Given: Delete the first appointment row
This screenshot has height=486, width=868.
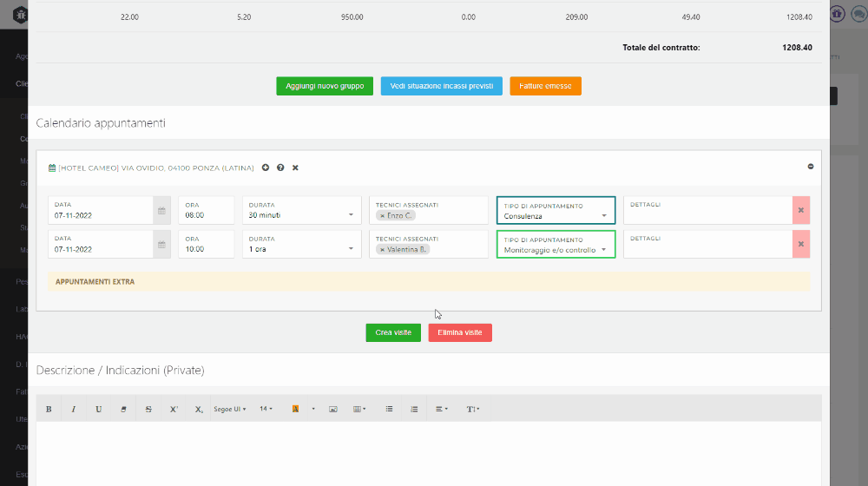Looking at the screenshot, I should (x=800, y=211).
